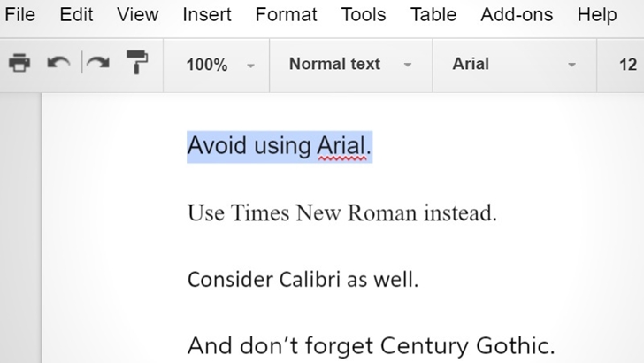Open the Help menu
Viewport: 644px width, 363px height.
click(597, 15)
